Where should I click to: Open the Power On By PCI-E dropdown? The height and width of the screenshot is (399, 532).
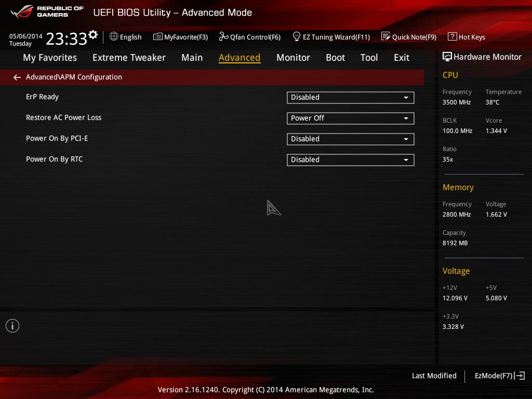click(x=351, y=139)
